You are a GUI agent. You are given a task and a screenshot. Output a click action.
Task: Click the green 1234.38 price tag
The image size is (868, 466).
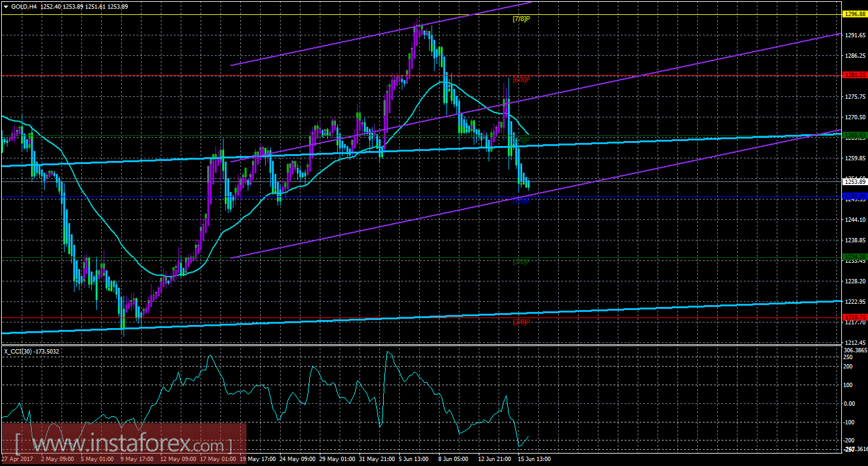(x=855, y=257)
